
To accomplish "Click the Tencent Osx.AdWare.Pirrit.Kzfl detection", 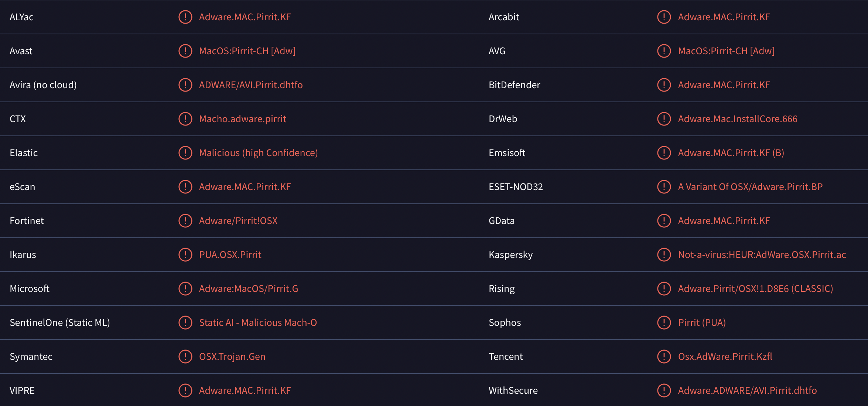I will pyautogui.click(x=725, y=357).
